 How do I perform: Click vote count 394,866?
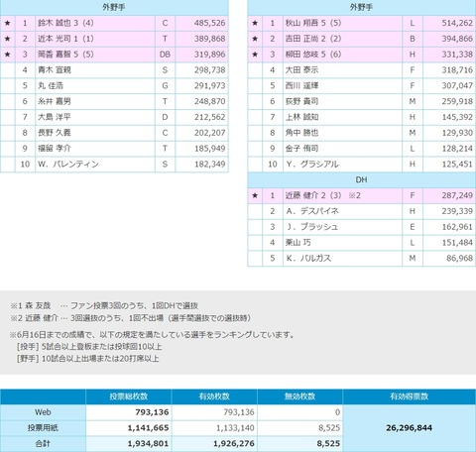[x=457, y=39]
